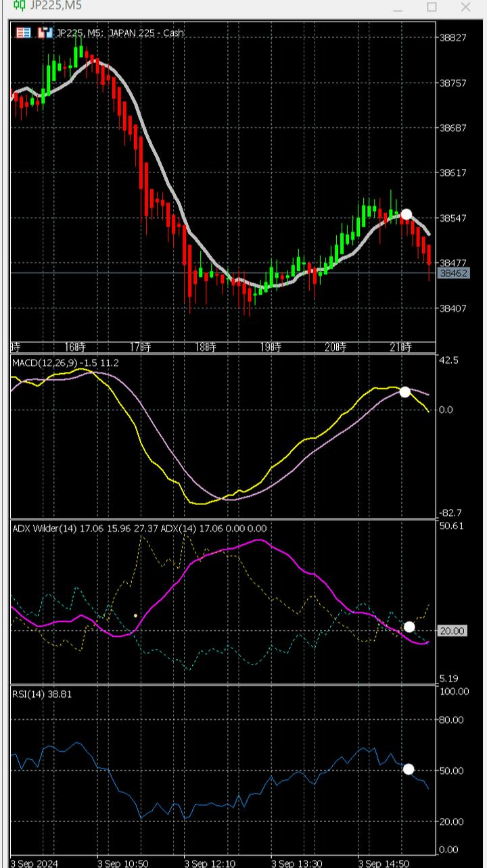Click the magenta ADX line peak
This screenshot has height=868, width=487.
pyautogui.click(x=260, y=540)
